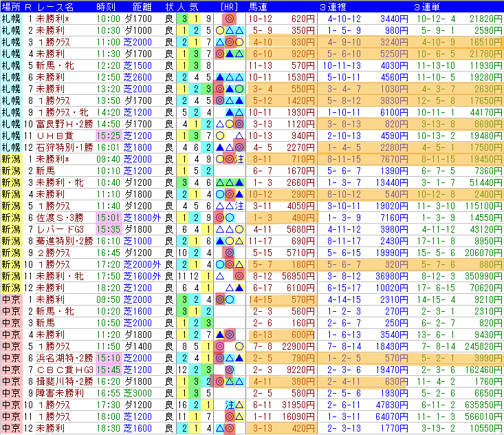This screenshot has height=435, width=504.
Task: Click the double-circle mark in Chukyo race 12 row
Action: (x=230, y=428)
